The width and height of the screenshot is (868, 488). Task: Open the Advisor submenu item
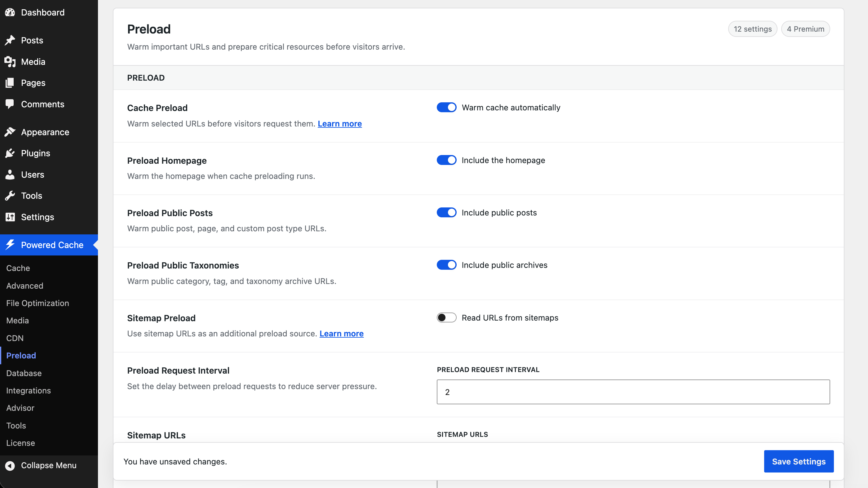point(20,408)
